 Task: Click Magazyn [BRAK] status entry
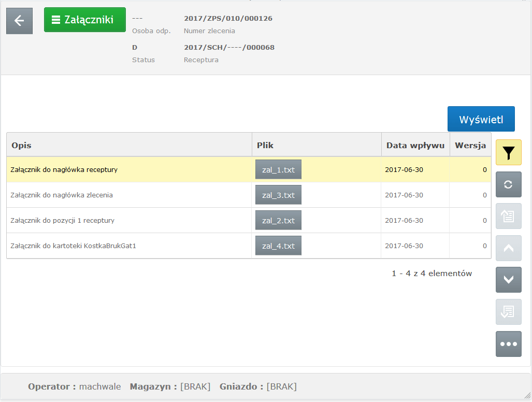170,386
